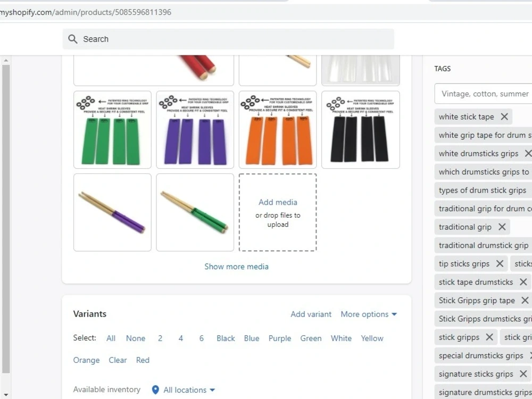The width and height of the screenshot is (532, 399).
Task: Remove the 'signature sticks grips' tag
Action: pyautogui.click(x=523, y=374)
